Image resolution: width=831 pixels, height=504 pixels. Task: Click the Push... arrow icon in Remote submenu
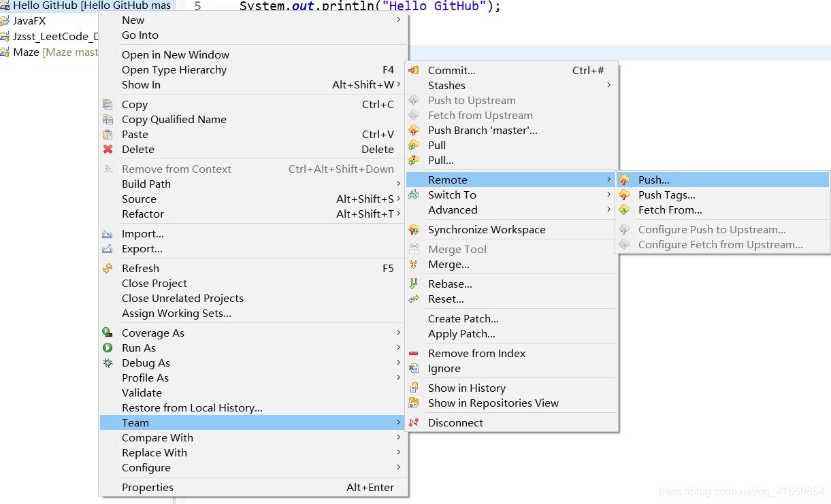pos(624,180)
